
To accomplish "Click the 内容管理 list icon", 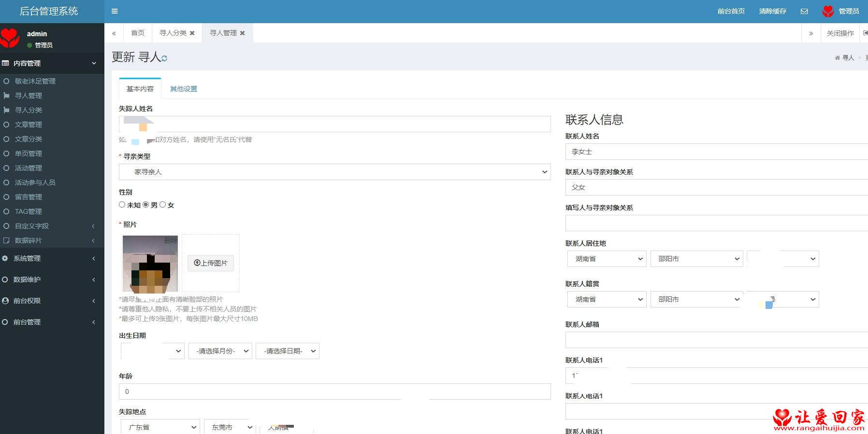I will (x=5, y=63).
